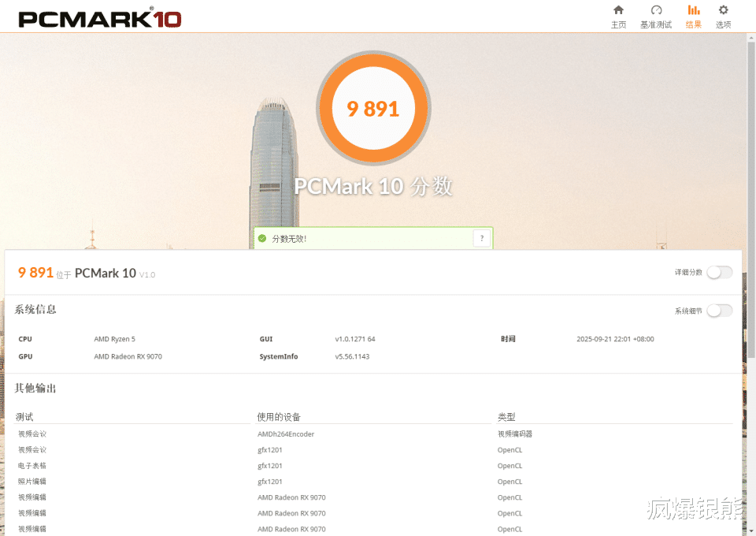Click the SystemInfo version 'v5.56.1143'

pos(352,356)
